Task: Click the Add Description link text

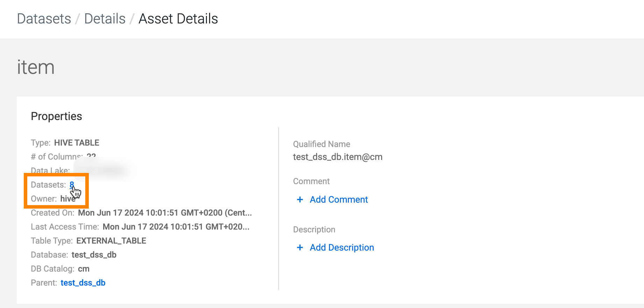Action: (x=342, y=247)
